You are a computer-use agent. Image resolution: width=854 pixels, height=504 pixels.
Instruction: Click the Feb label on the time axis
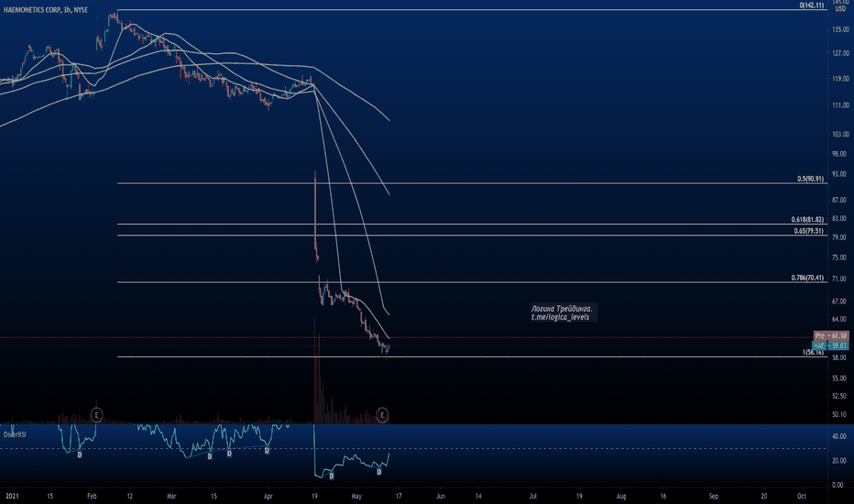tap(92, 497)
